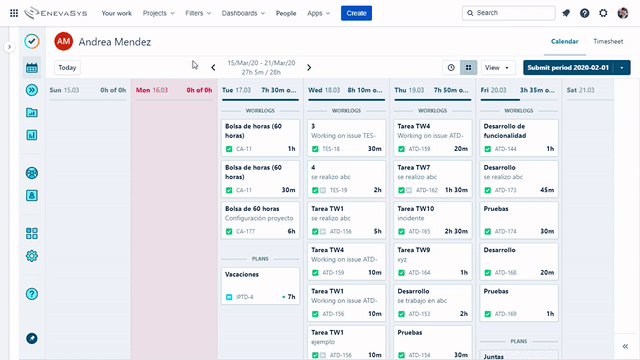Screen dimensions: 640x360
Task: Click the circular checkmark app icon in sidebar
Action: (32, 41)
